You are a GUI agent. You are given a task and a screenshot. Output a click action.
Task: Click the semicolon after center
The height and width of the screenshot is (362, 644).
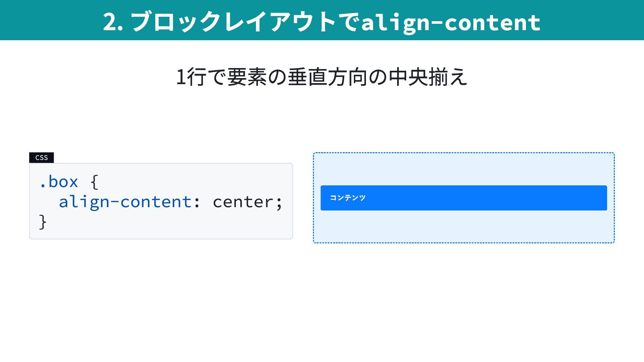[x=279, y=202]
